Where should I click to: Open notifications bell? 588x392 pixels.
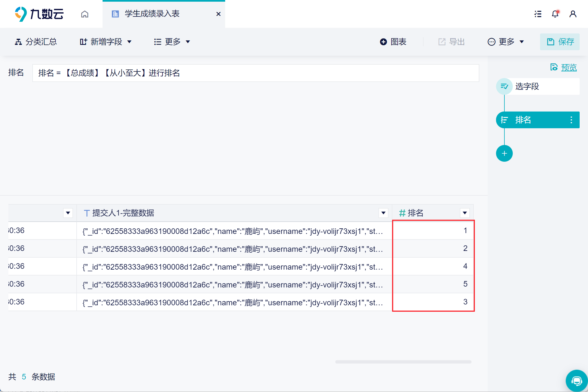555,14
